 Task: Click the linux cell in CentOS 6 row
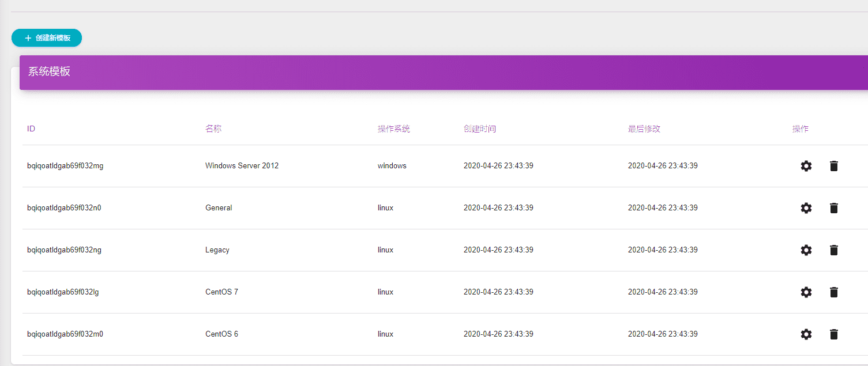(x=385, y=334)
